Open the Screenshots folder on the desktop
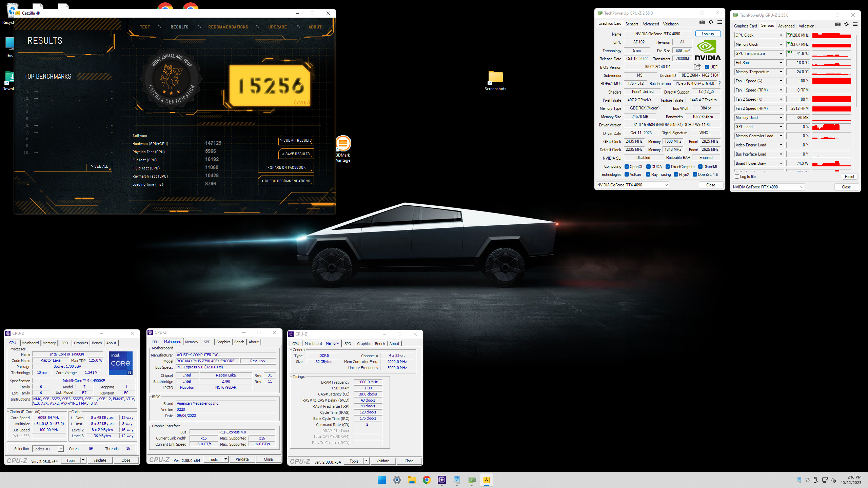The width and height of the screenshot is (868, 488). [x=495, y=81]
